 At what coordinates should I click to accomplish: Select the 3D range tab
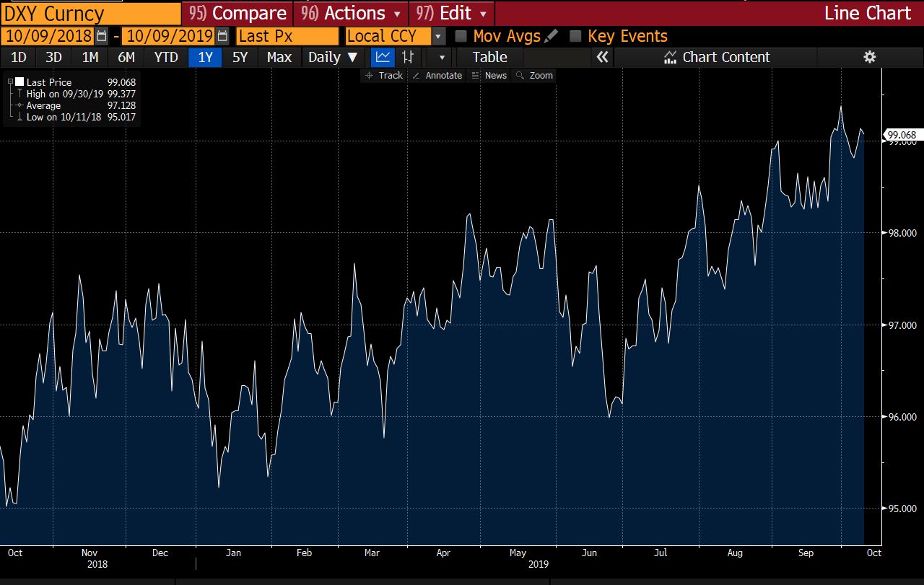53,57
